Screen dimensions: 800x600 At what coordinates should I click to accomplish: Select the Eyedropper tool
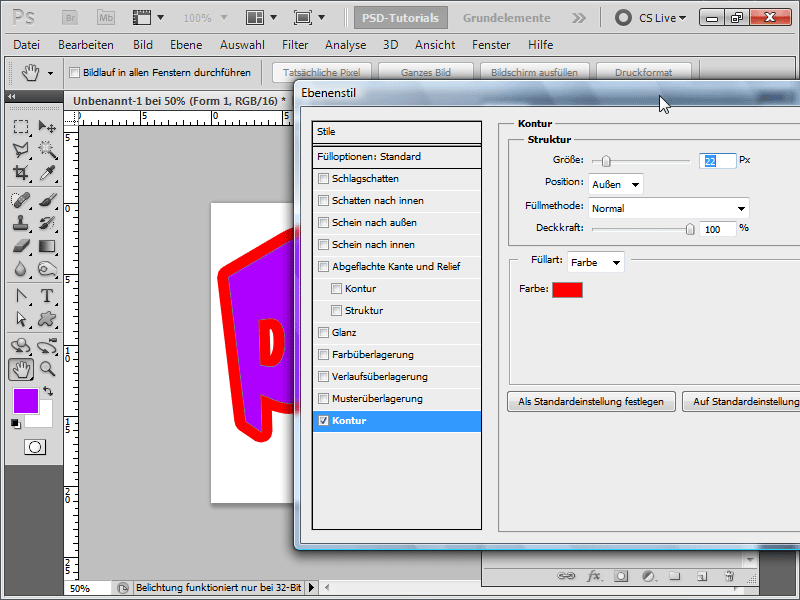click(47, 172)
